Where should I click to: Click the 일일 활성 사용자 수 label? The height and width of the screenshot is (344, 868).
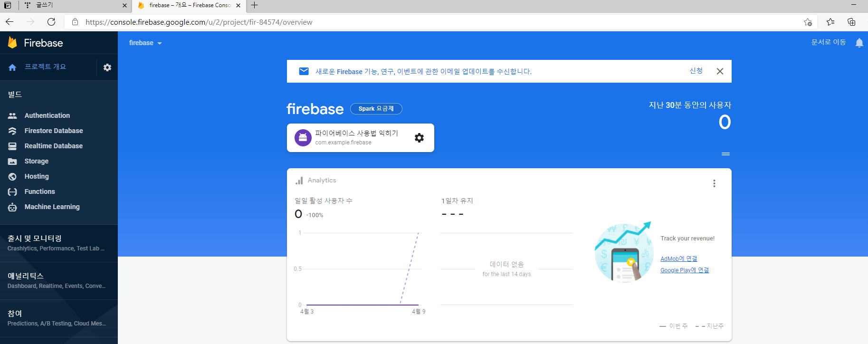pyautogui.click(x=324, y=201)
